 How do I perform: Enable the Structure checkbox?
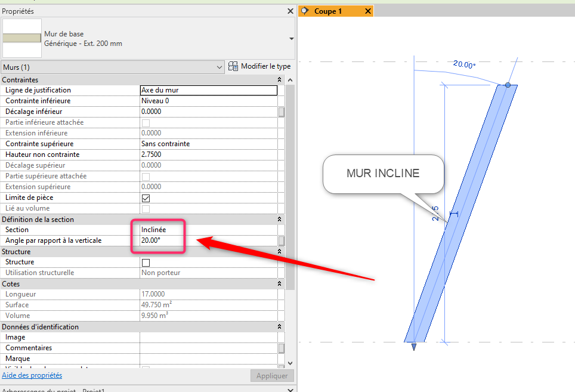[146, 262]
